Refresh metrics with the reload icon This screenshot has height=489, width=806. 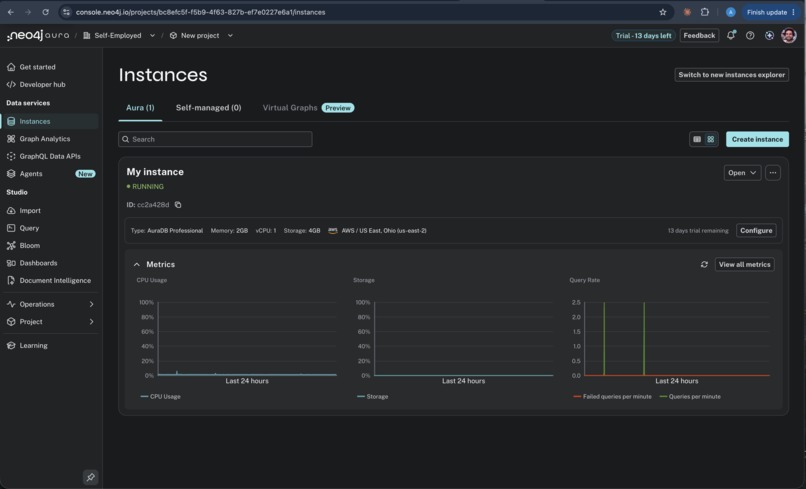pos(704,264)
